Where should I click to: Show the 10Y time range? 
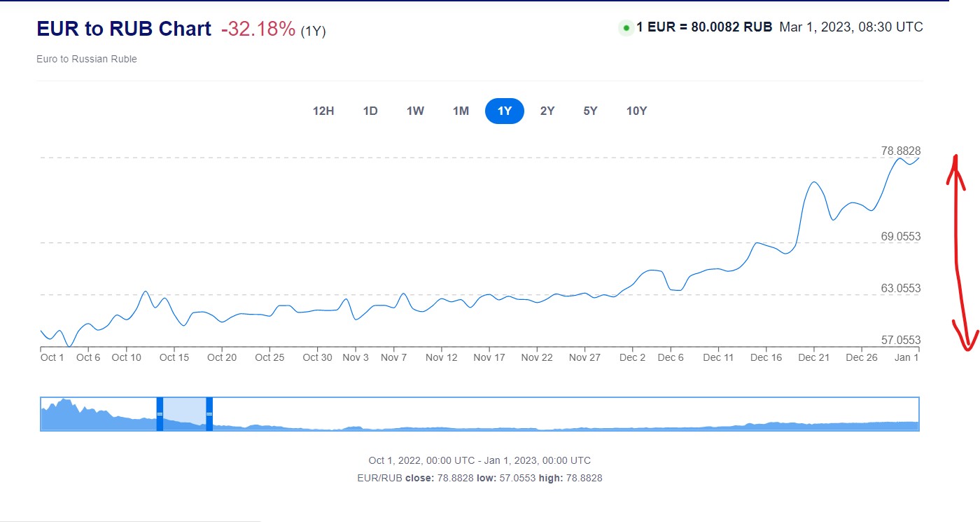tap(636, 111)
